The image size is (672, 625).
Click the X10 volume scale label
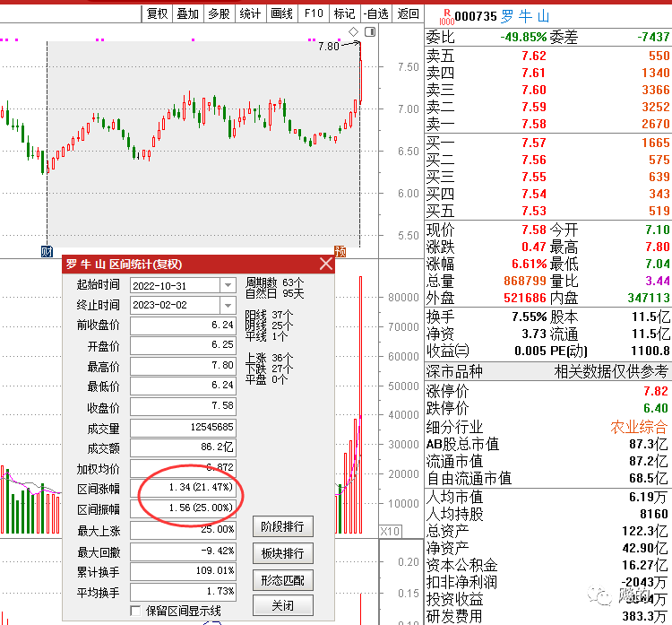[390, 532]
